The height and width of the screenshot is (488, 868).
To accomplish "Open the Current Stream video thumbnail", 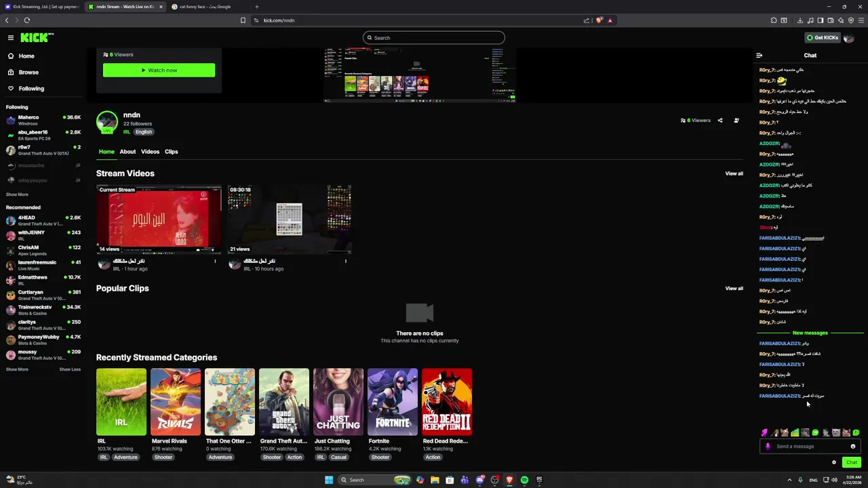I will 159,219.
